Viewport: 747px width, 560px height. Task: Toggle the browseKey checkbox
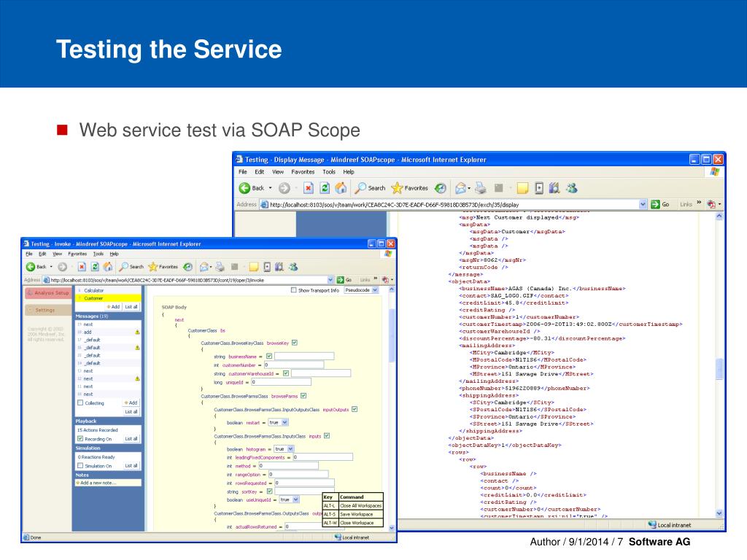click(295, 343)
